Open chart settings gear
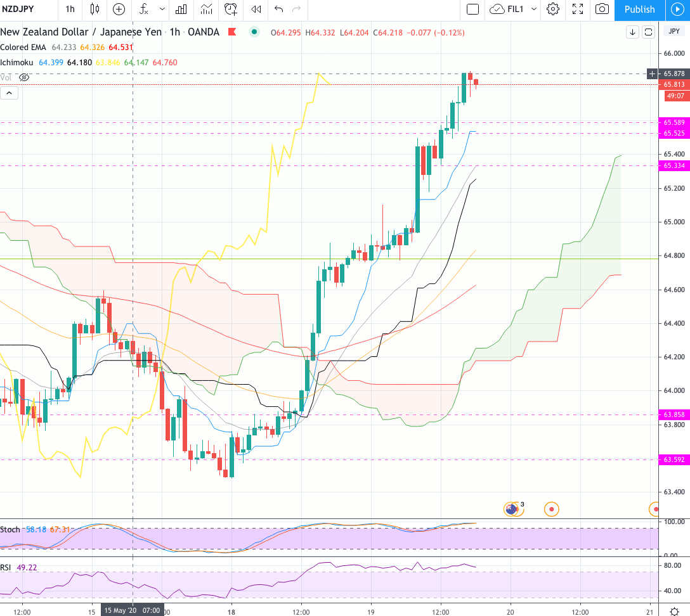Screen dimensions: 690x616 pyautogui.click(x=553, y=10)
